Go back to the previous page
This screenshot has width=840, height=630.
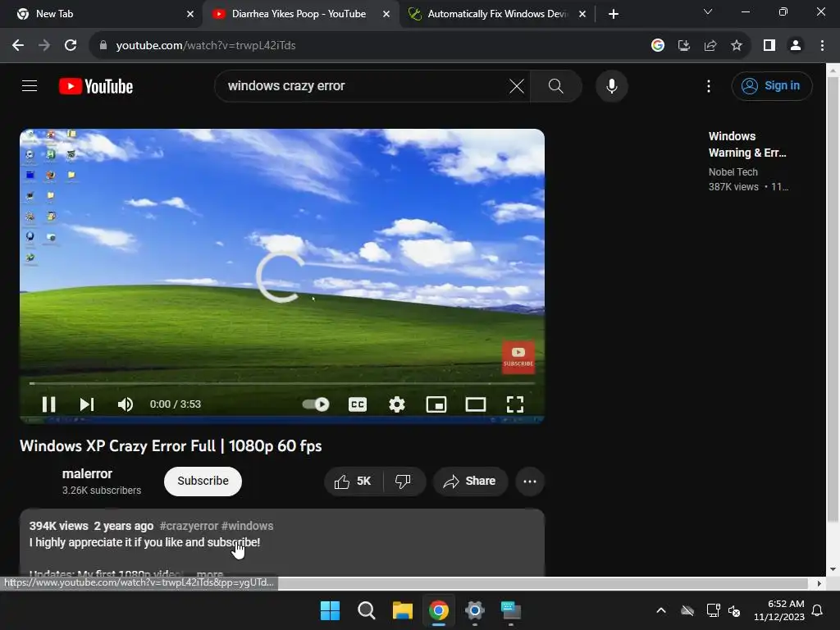pyautogui.click(x=18, y=46)
